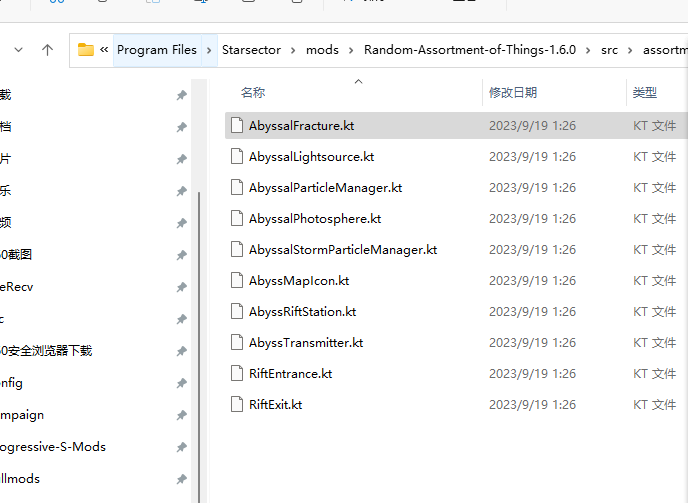Click the pin icon beside eRecv
The image size is (688, 503).
[x=181, y=287]
